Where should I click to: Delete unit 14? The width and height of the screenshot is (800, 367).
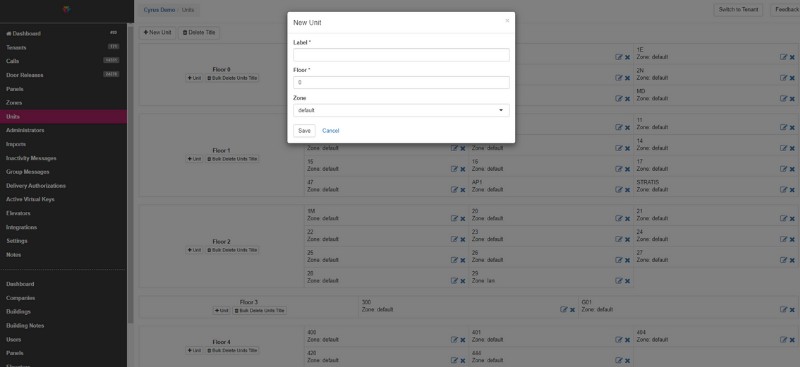(792, 149)
